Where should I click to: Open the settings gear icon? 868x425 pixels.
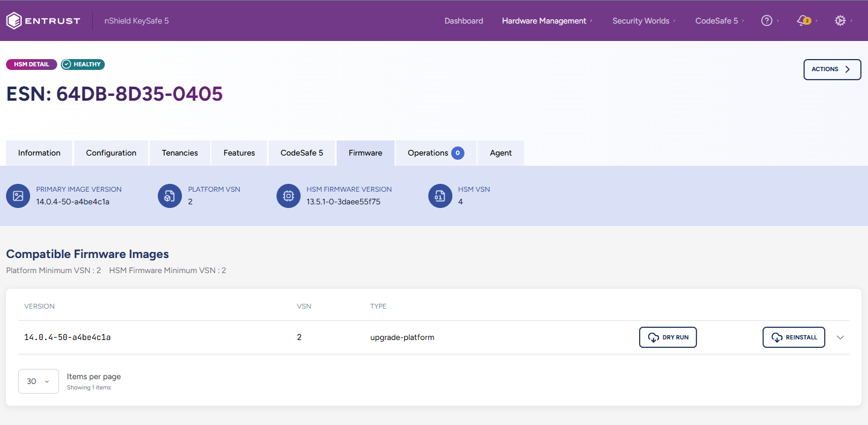pyautogui.click(x=840, y=20)
